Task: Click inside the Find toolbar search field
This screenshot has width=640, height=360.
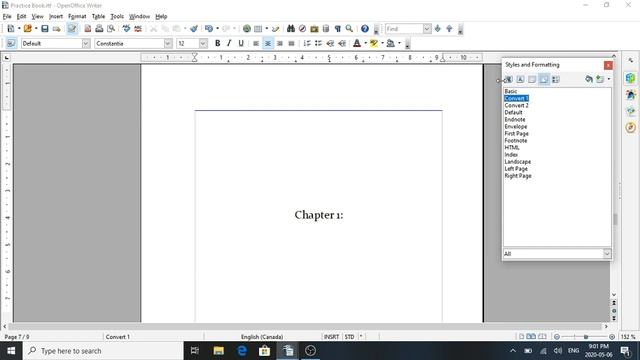Action: coord(404,29)
